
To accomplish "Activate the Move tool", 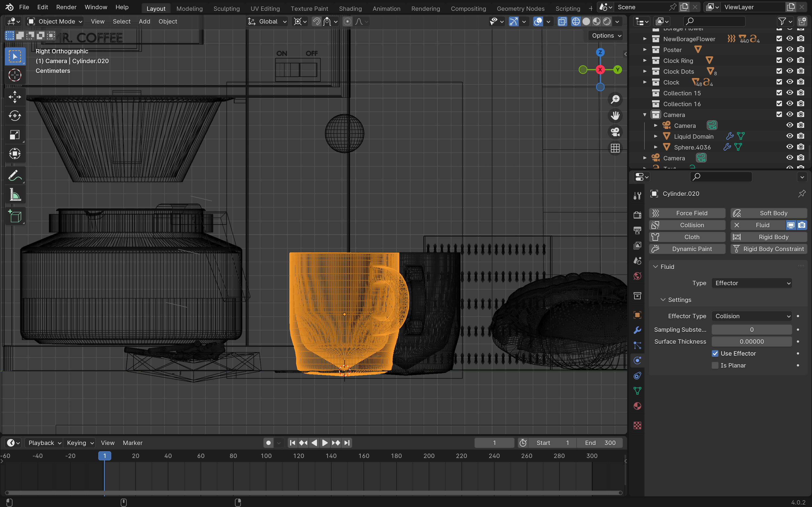I will [15, 97].
